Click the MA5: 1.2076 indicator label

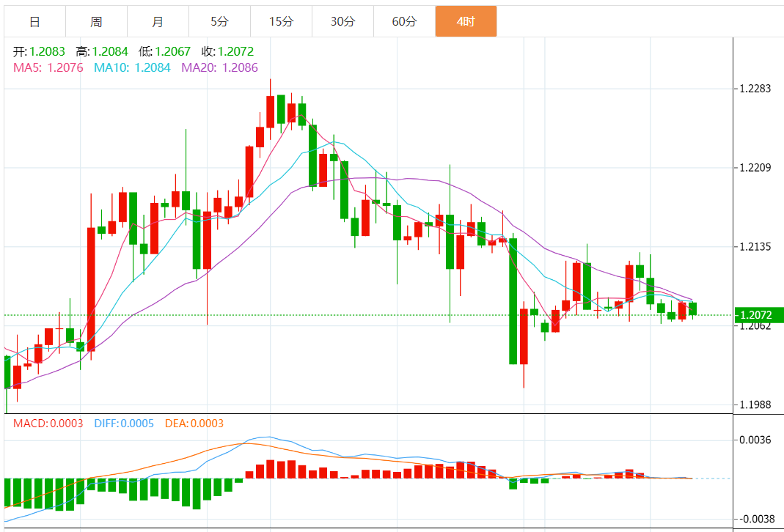point(48,67)
